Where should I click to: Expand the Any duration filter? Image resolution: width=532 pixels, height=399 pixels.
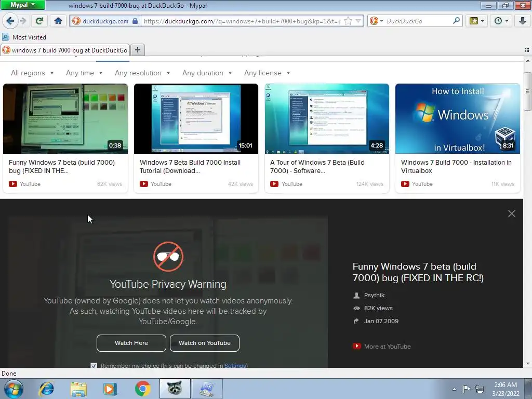click(x=207, y=73)
